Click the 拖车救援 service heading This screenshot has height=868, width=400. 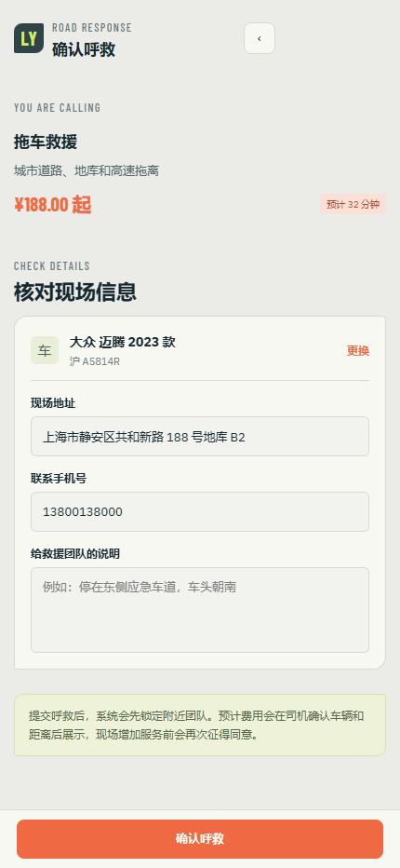coord(46,142)
